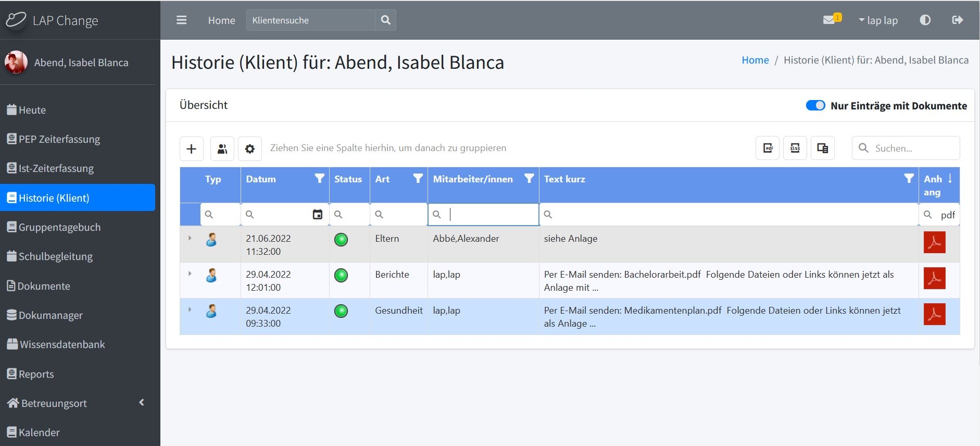
Task: Click the Klientensuche search button
Action: (385, 20)
